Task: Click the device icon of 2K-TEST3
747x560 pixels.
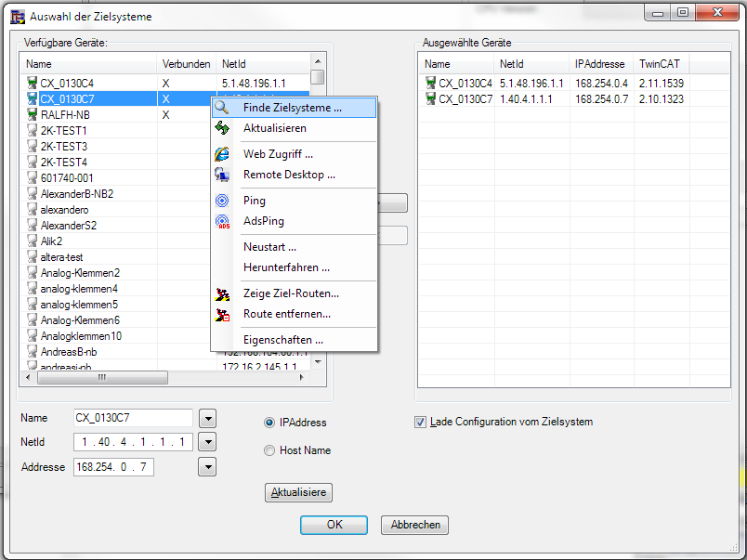Action: [x=32, y=146]
